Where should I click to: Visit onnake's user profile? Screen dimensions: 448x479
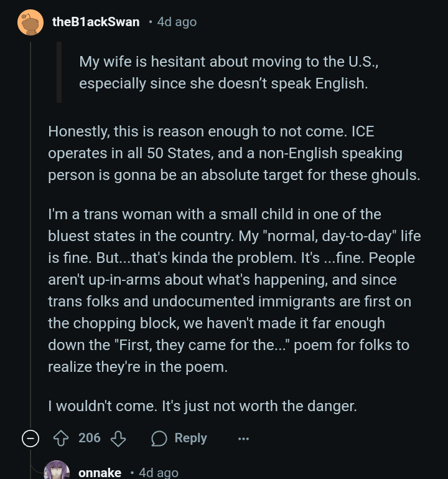[100, 473]
